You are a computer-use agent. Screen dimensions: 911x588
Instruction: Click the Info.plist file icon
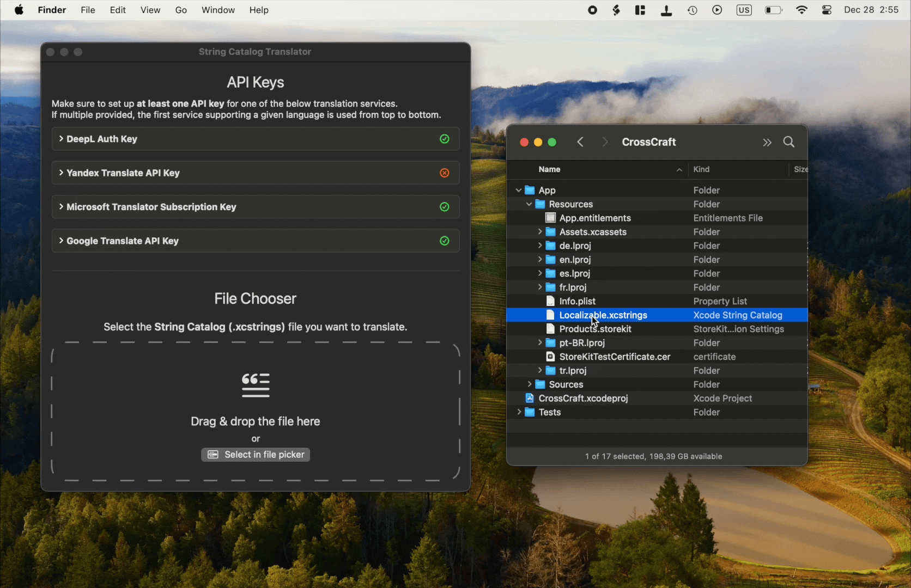pyautogui.click(x=551, y=301)
